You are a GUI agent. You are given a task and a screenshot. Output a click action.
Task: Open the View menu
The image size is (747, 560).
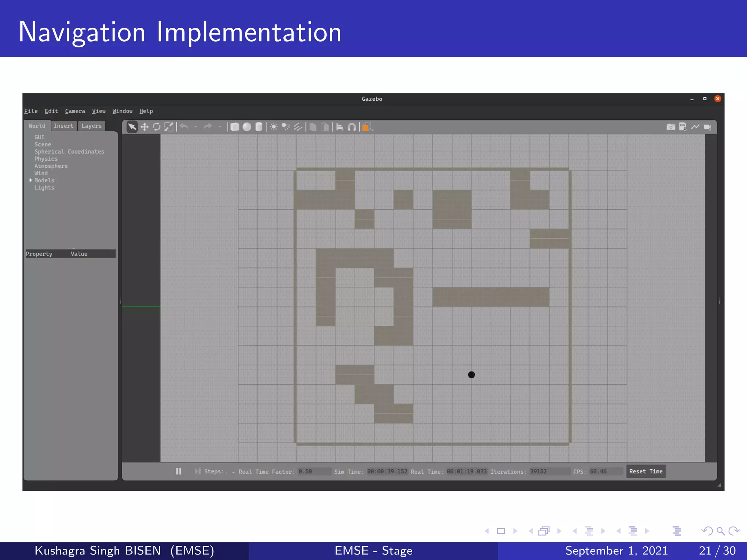coord(99,111)
